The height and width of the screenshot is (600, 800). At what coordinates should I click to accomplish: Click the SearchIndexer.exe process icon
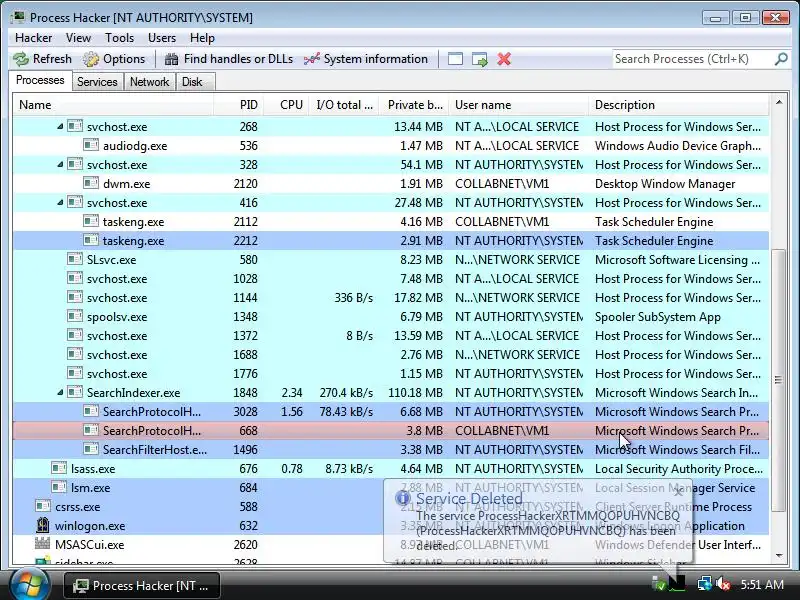click(75, 392)
